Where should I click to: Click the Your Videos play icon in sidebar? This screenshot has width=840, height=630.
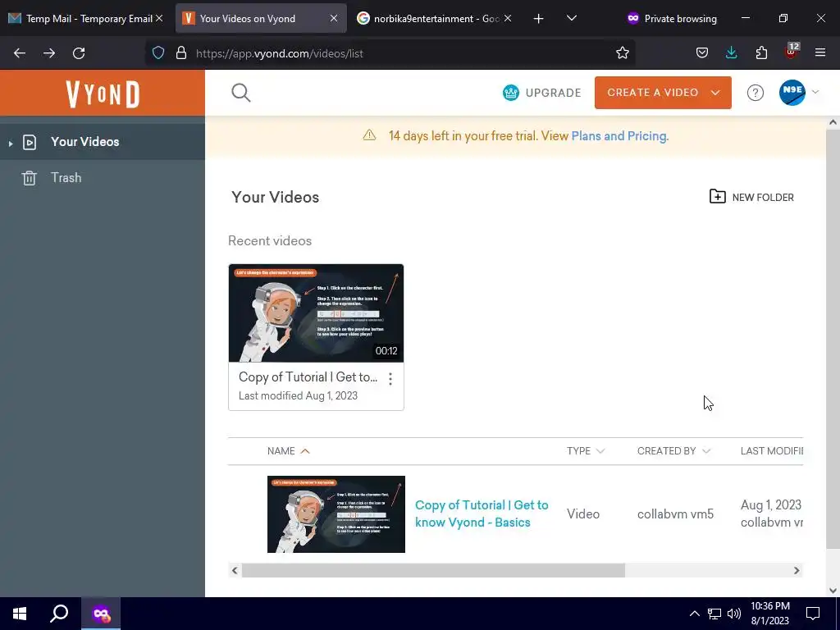click(x=30, y=142)
